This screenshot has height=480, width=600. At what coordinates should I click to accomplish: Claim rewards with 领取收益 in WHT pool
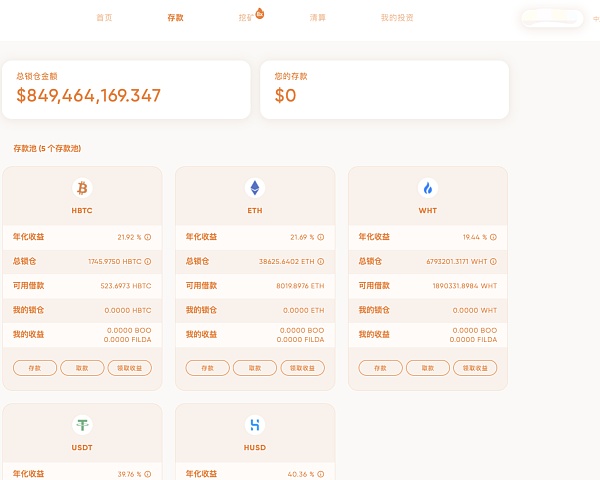(x=475, y=368)
